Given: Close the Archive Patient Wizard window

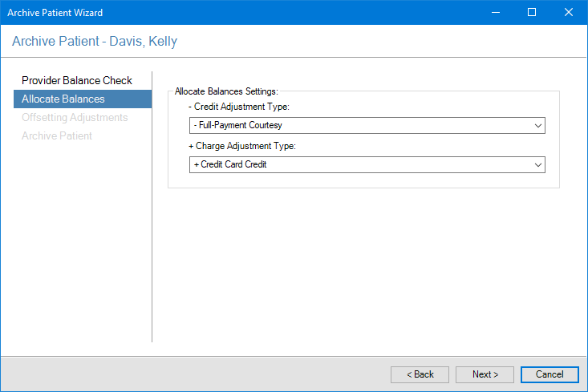Looking at the screenshot, I should point(569,13).
